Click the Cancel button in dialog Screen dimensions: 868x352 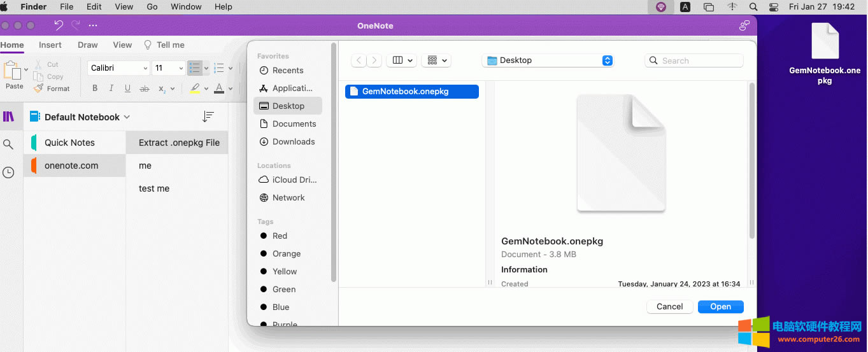[669, 306]
